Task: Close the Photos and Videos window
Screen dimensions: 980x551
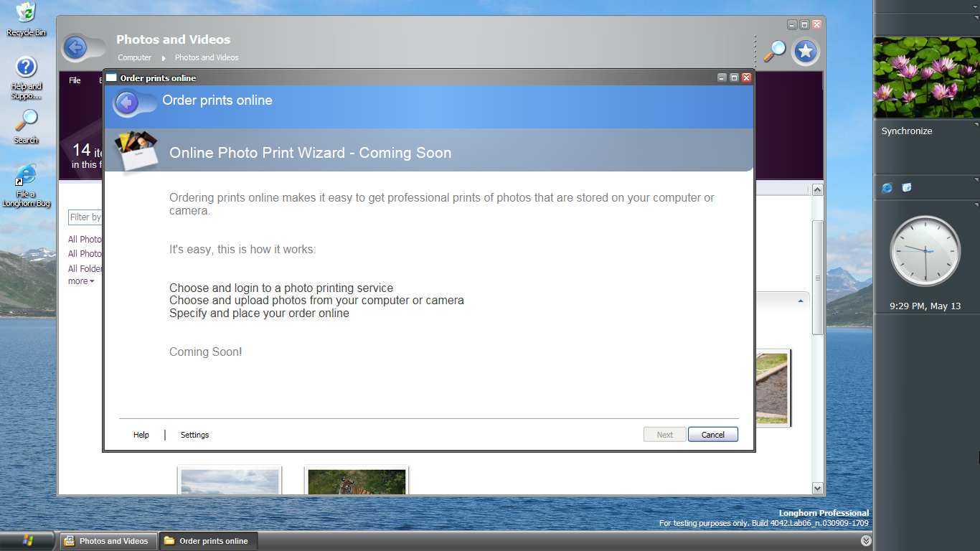Action: [x=816, y=24]
